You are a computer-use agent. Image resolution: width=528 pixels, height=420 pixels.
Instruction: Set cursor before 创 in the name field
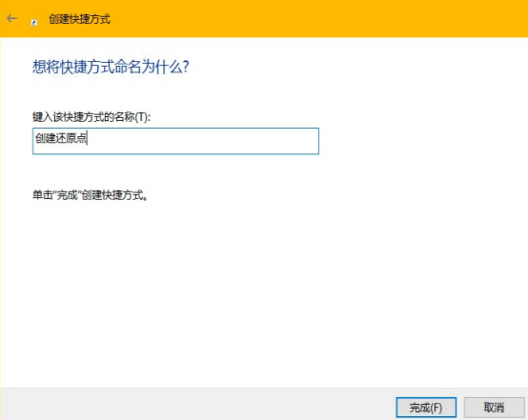coord(35,138)
